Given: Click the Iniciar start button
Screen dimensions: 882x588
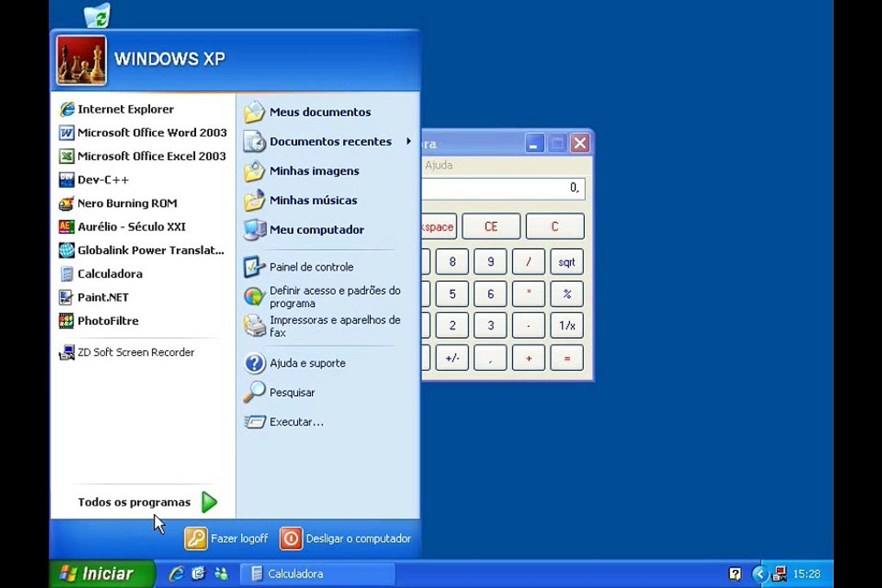Looking at the screenshot, I should pos(101,573).
